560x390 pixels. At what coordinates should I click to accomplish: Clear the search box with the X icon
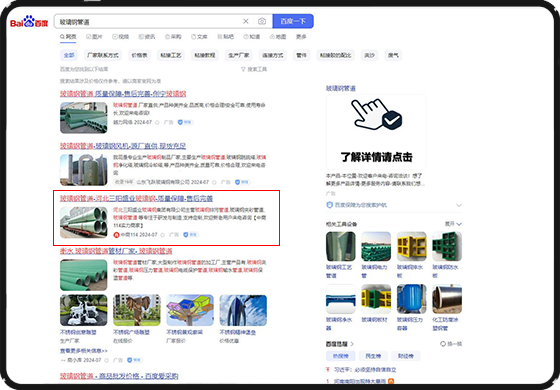(246, 21)
